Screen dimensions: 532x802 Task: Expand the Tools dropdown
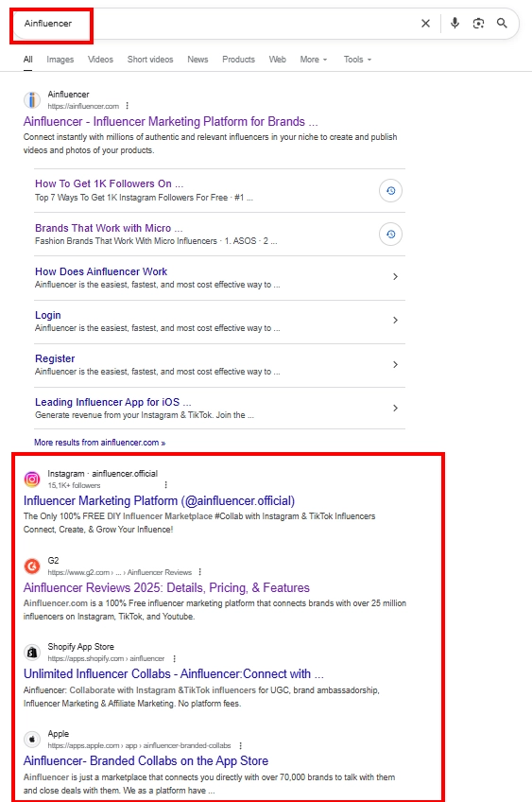(358, 60)
